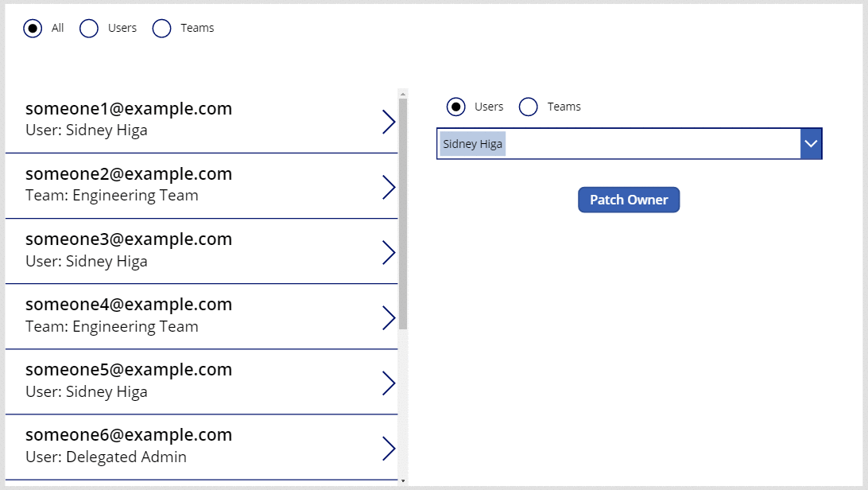Expand the owner dropdown arrow

point(811,144)
